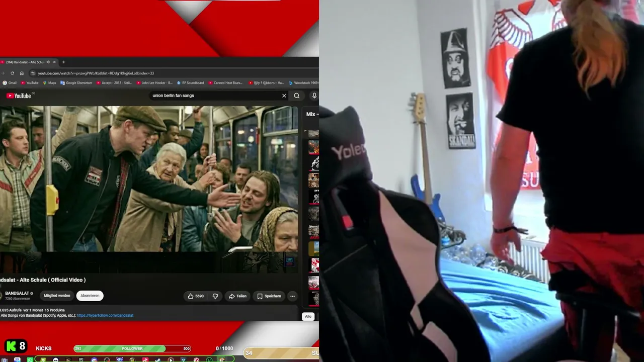Open the Accept - 2012 bookmark
644x362 pixels.
(114, 83)
